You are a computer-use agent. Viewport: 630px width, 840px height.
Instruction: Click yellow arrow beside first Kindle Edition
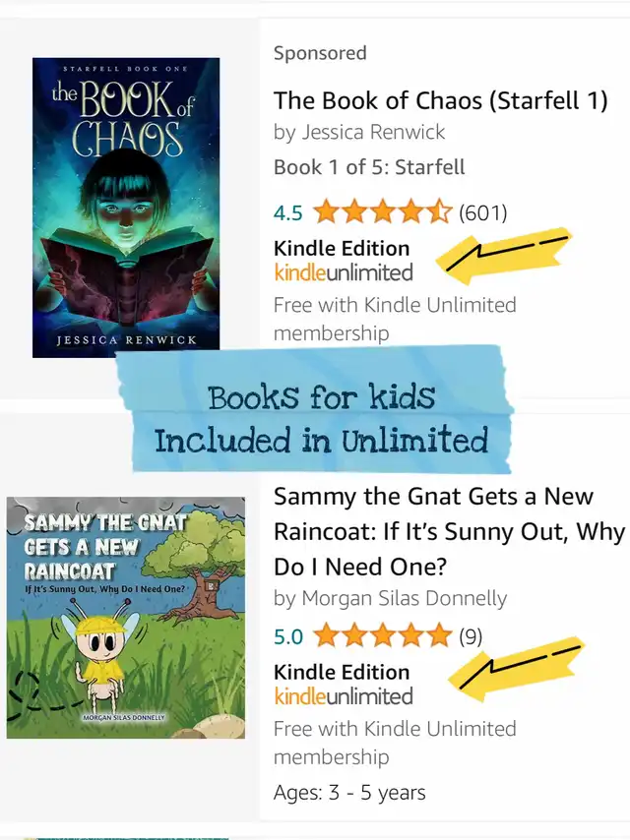(503, 255)
